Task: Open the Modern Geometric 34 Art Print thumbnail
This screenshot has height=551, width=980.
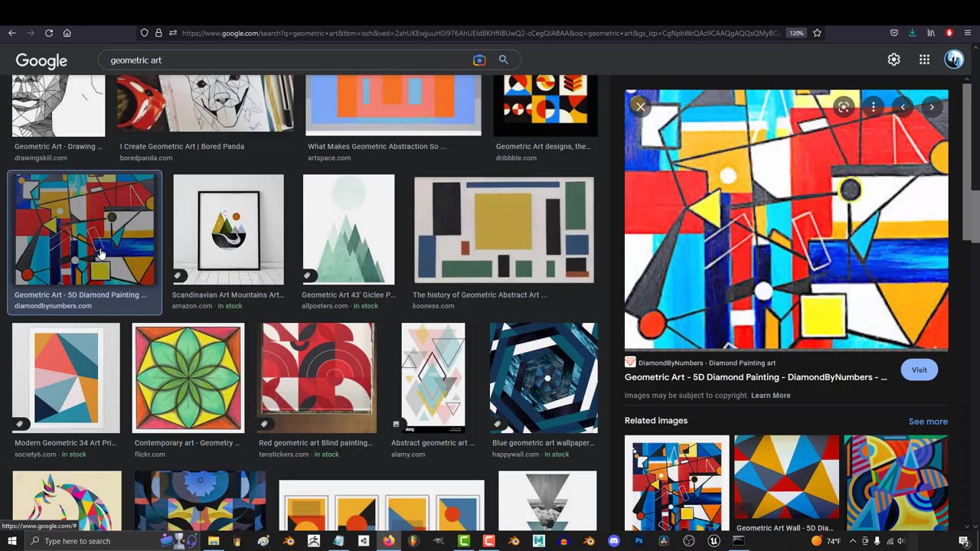Action: [66, 378]
